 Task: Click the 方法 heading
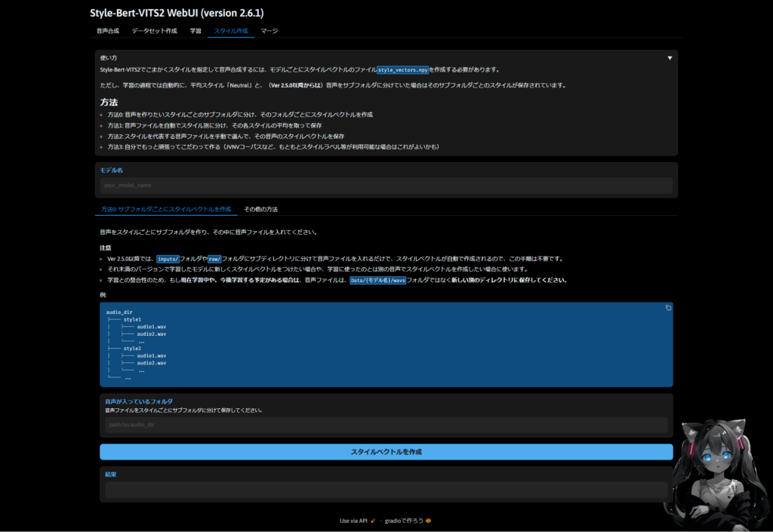tap(109, 103)
